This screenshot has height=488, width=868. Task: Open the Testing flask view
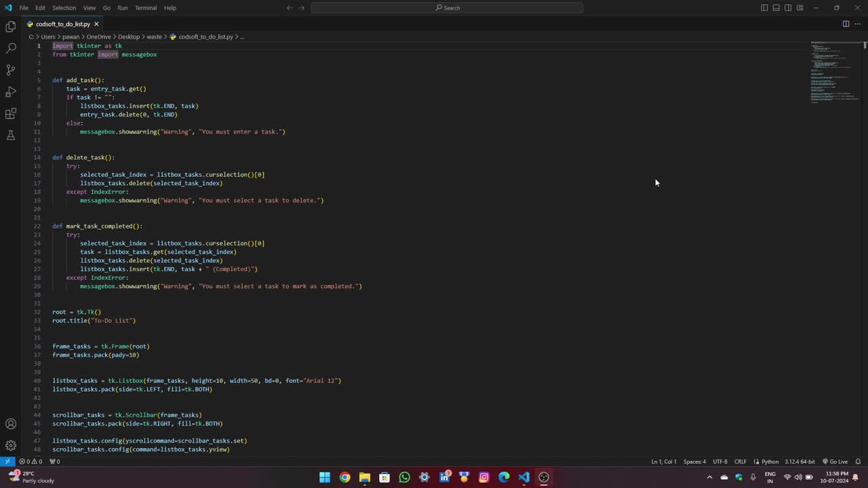point(10,135)
